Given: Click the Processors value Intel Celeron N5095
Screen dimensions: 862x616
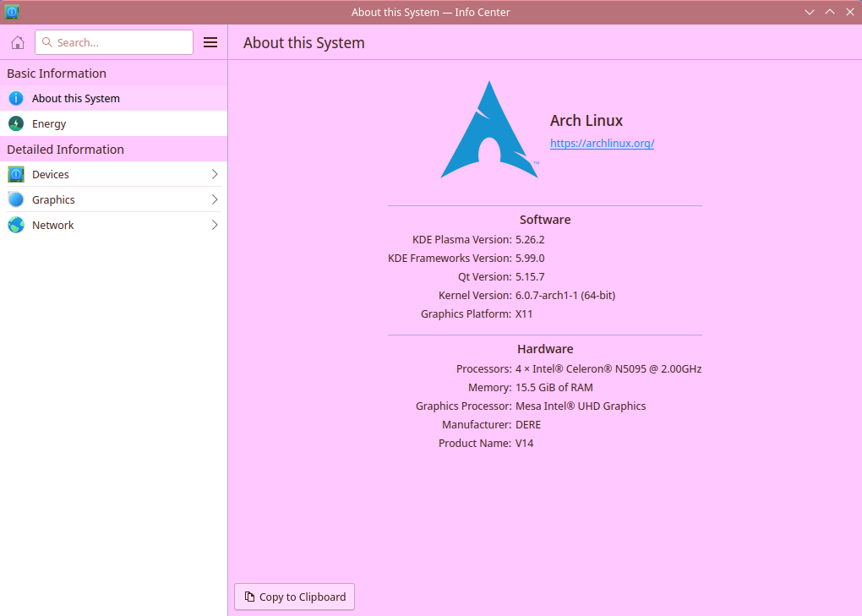Looking at the screenshot, I should tap(608, 368).
